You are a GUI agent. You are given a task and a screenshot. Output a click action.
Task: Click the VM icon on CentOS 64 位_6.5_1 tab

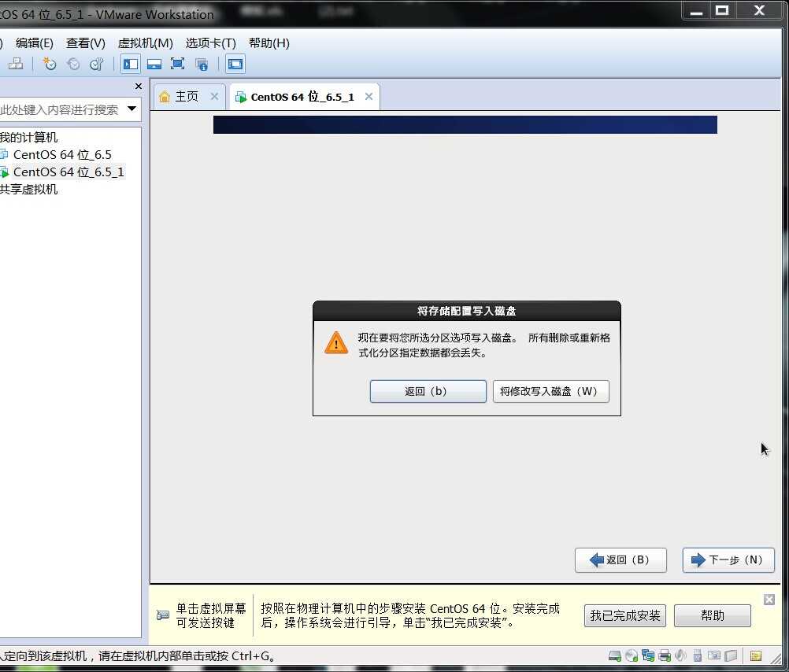pos(241,97)
